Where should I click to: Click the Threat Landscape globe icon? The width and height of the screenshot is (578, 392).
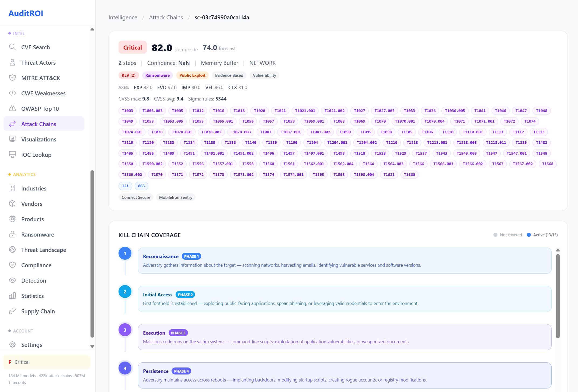(12, 250)
